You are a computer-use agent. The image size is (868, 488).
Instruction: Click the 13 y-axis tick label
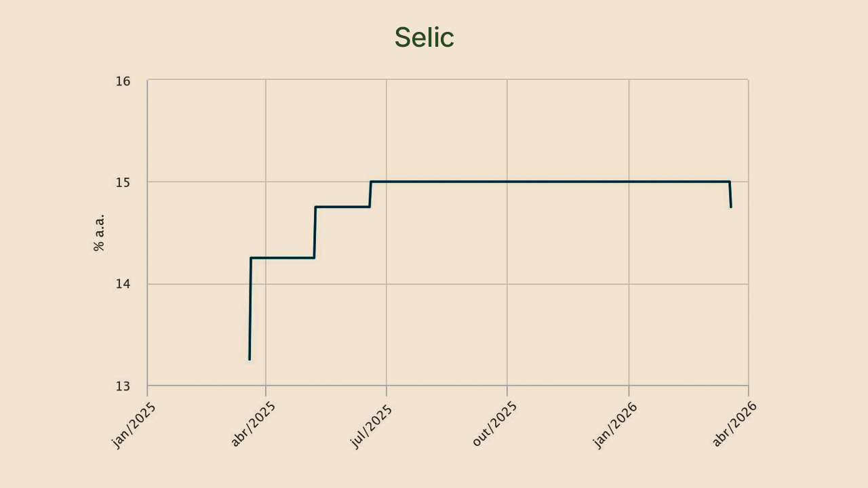click(x=122, y=386)
